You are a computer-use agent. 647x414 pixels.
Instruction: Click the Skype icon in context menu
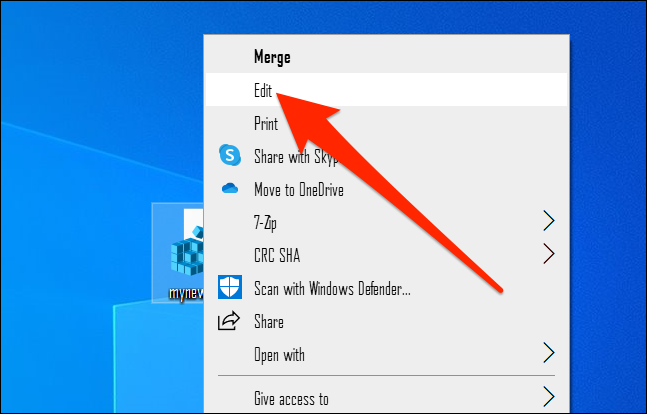click(230, 155)
